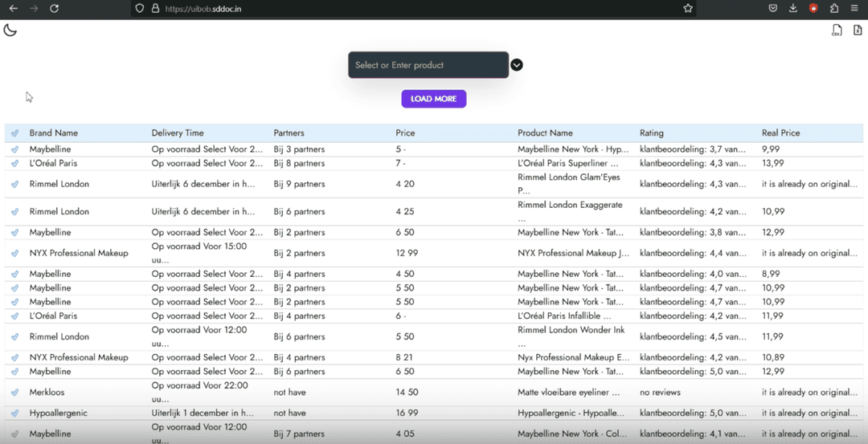Open the browser extensions puzzle icon
The image size is (868, 444).
(x=834, y=8)
